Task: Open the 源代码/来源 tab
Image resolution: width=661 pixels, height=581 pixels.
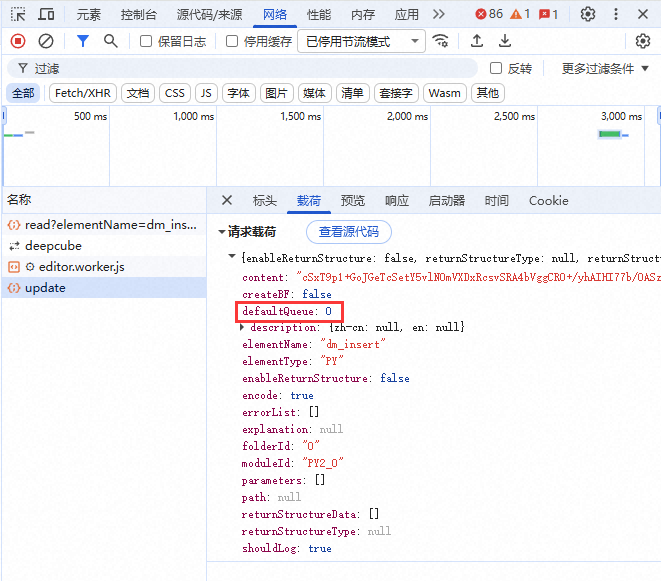Action: tap(210, 14)
